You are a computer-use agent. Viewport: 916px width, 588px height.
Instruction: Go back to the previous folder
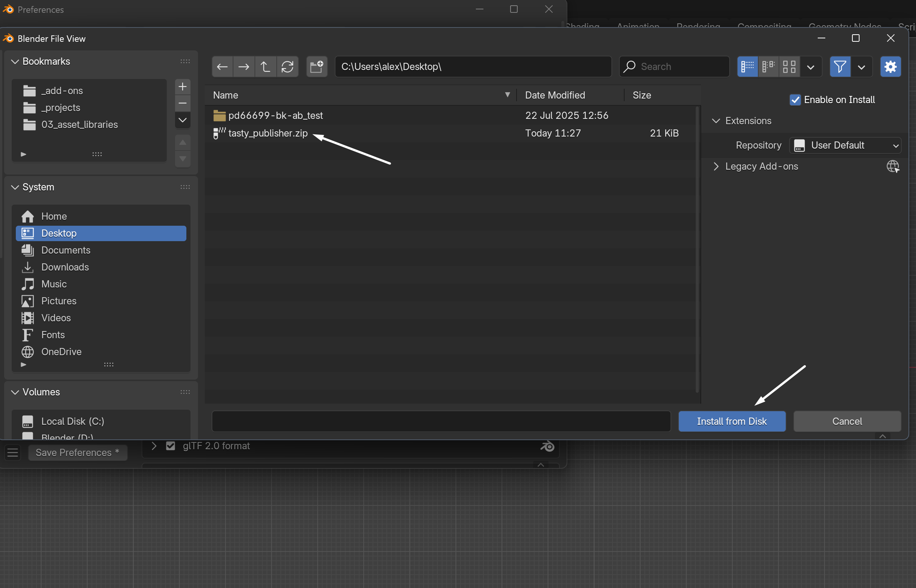point(223,67)
